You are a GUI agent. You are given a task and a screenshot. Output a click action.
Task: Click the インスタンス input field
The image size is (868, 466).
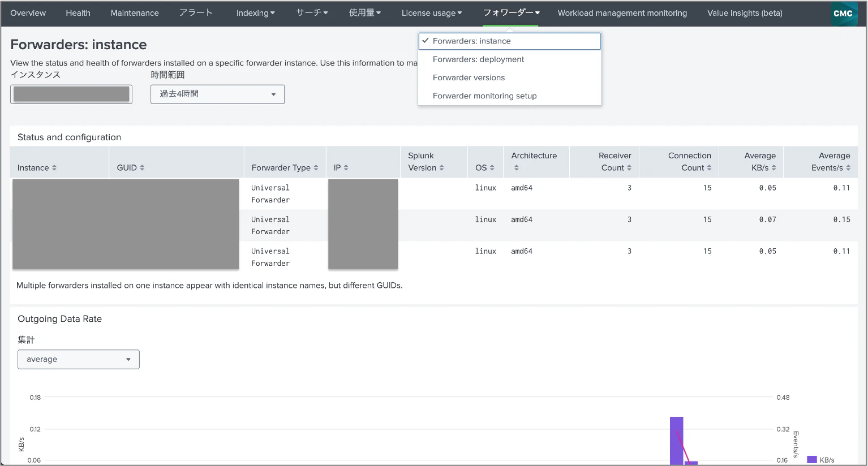71,94
